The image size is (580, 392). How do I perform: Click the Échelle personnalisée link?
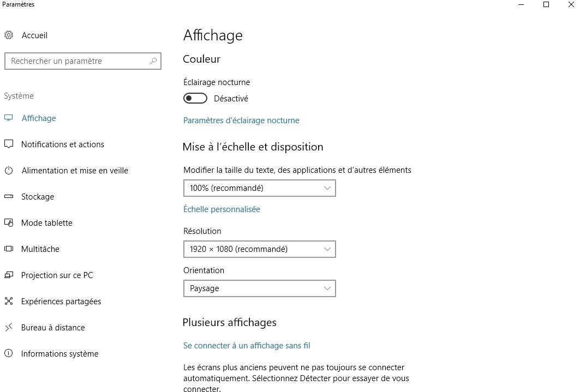tap(222, 209)
